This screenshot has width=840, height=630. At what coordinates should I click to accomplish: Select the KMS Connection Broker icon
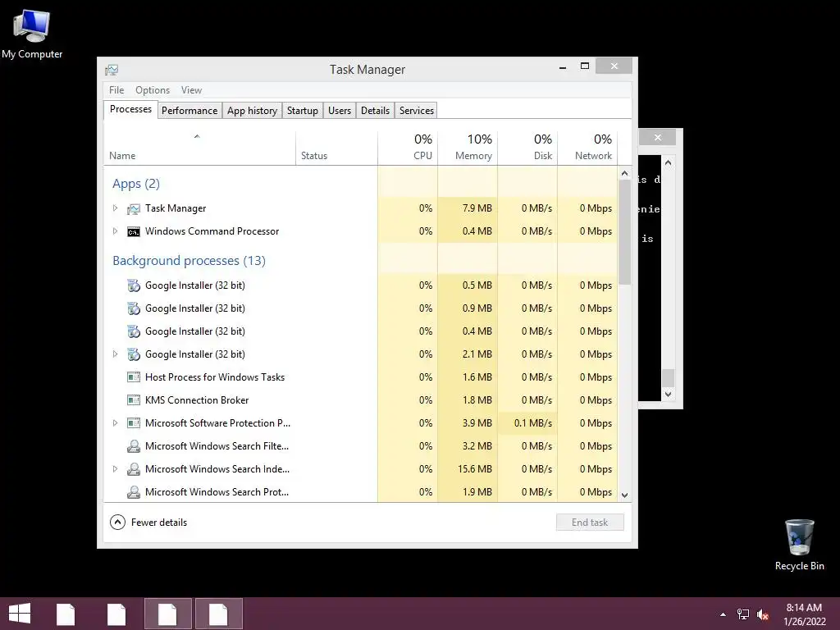134,400
